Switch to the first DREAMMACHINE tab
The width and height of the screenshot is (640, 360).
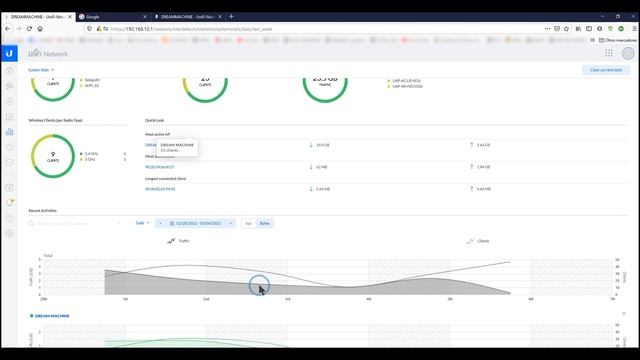[38, 17]
